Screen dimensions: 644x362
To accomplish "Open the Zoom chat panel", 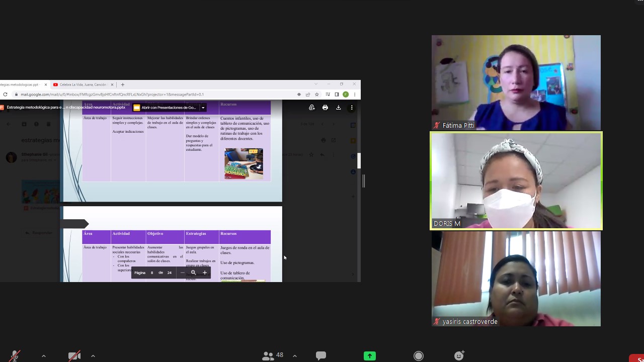I will (x=320, y=355).
